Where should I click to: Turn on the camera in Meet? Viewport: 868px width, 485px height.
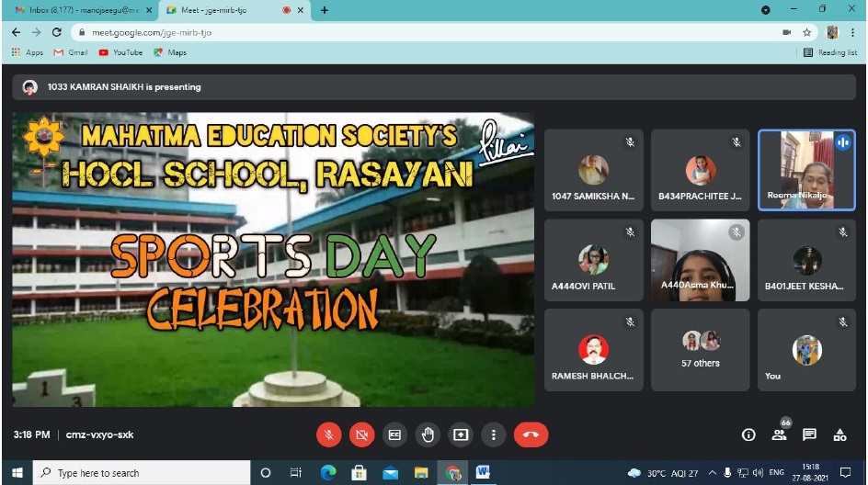361,434
